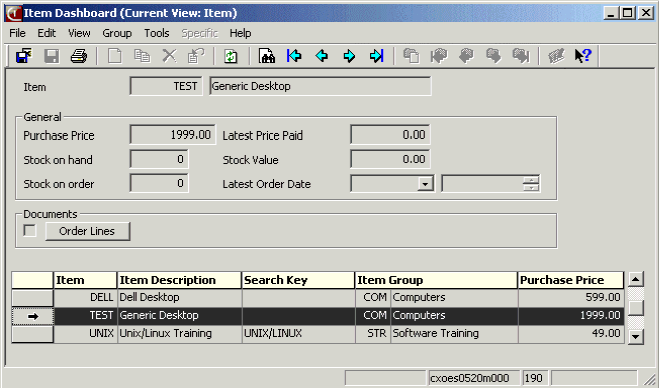The width and height of the screenshot is (659, 388).
Task: Click the Duplicate record icon
Action: click(142, 55)
